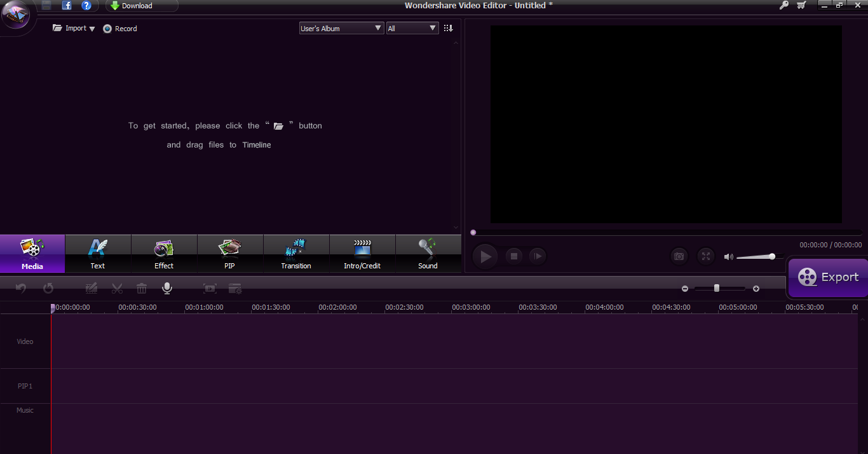Open the Intro/Credit tab
Viewport: 868px width, 454px height.
click(362, 254)
